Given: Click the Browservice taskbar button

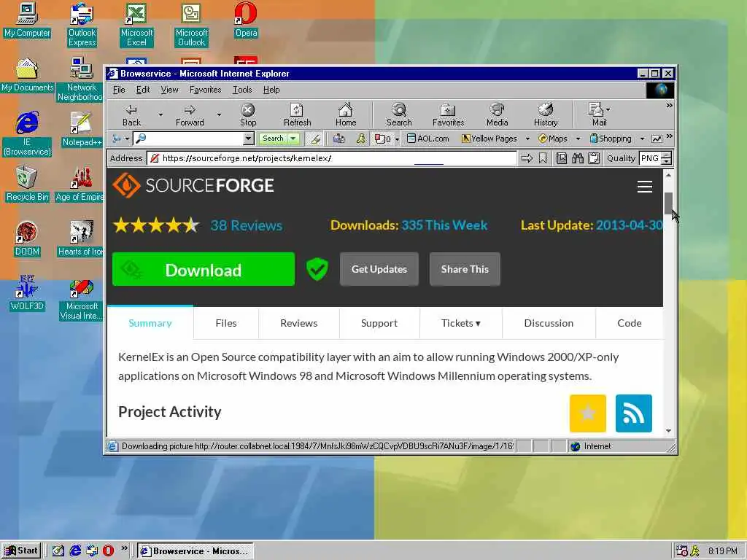Looking at the screenshot, I should (196, 551).
